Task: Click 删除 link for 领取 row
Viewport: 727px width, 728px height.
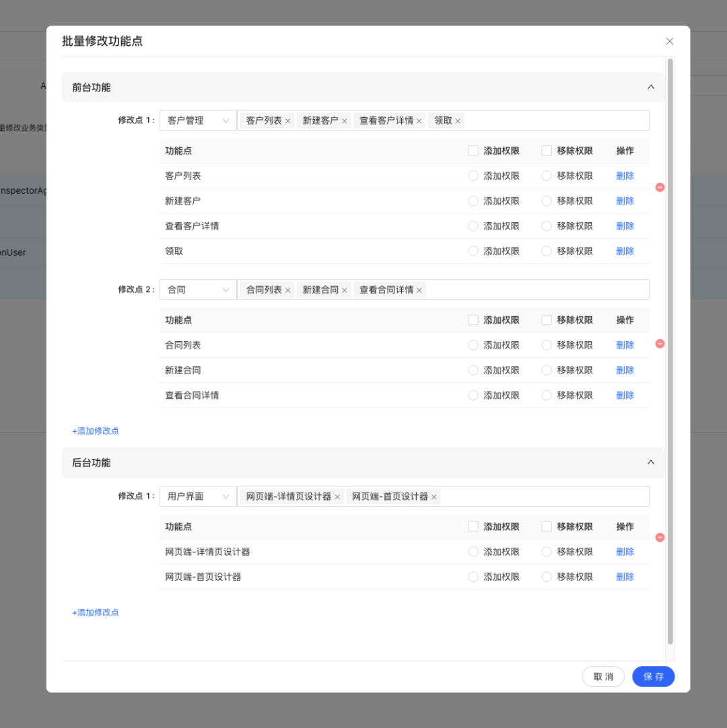Action: [625, 251]
